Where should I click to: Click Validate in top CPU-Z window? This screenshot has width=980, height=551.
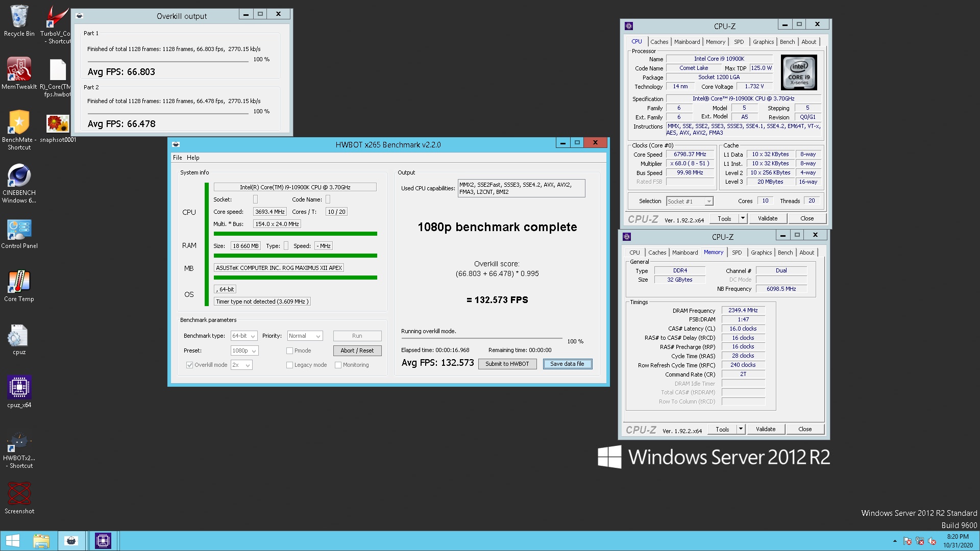tap(767, 218)
